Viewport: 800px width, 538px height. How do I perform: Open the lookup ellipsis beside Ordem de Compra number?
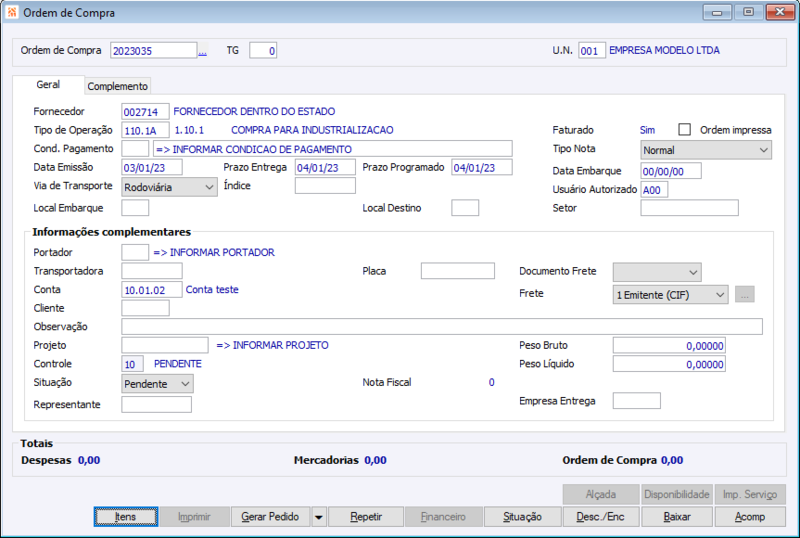tap(203, 51)
